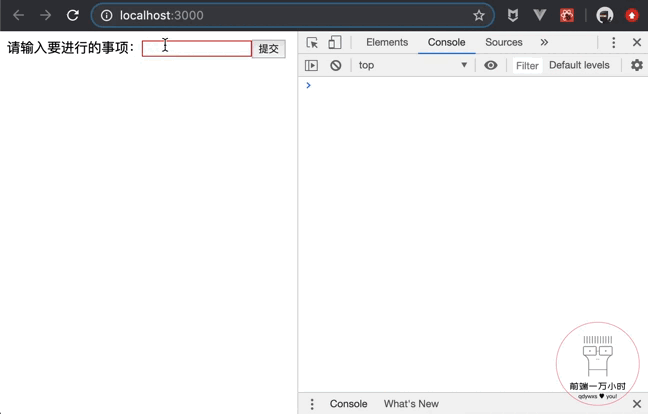Viewport: 648px width, 414px height.
Task: Show more DevTools tabs
Action: [544, 42]
